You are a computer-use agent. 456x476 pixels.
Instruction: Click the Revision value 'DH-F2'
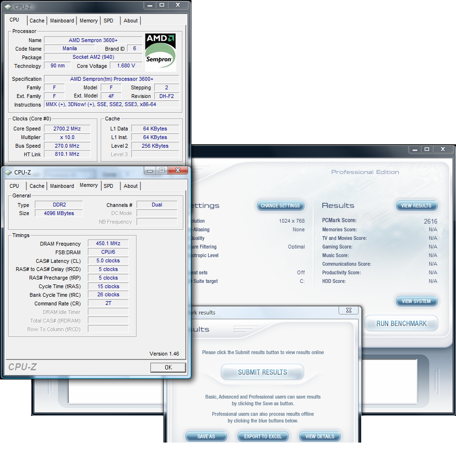click(x=167, y=96)
